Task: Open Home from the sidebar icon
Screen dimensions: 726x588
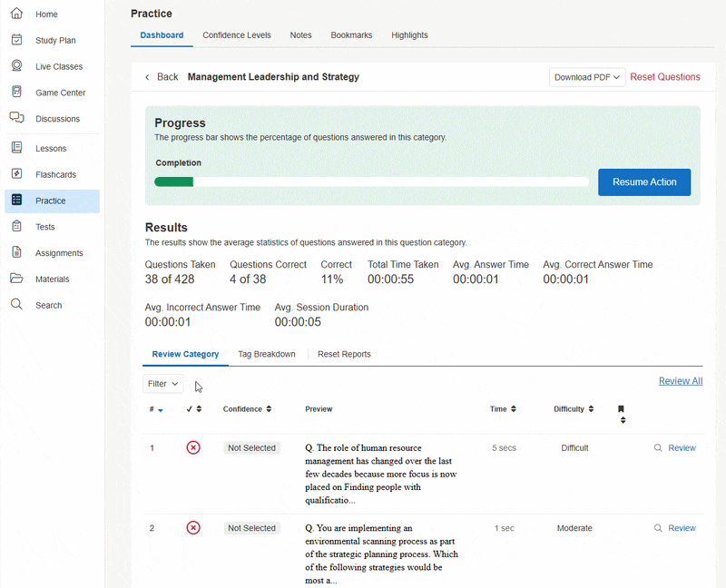Action: (x=16, y=15)
